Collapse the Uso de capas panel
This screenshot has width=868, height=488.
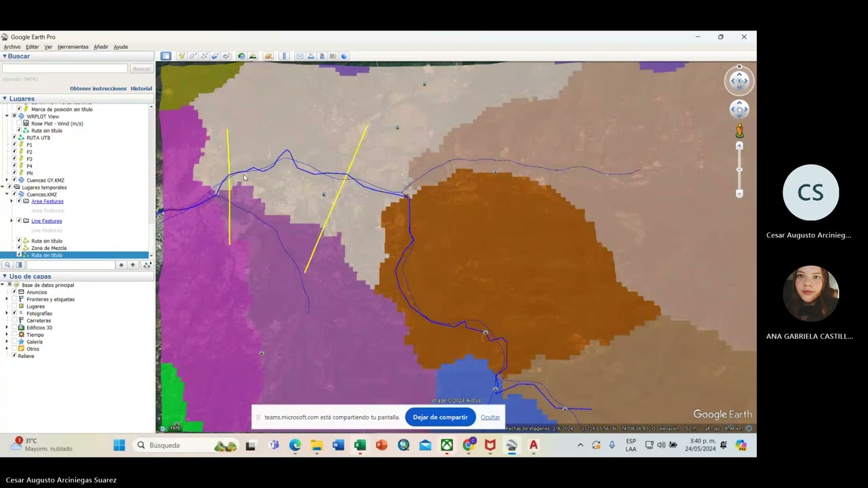tap(5, 277)
